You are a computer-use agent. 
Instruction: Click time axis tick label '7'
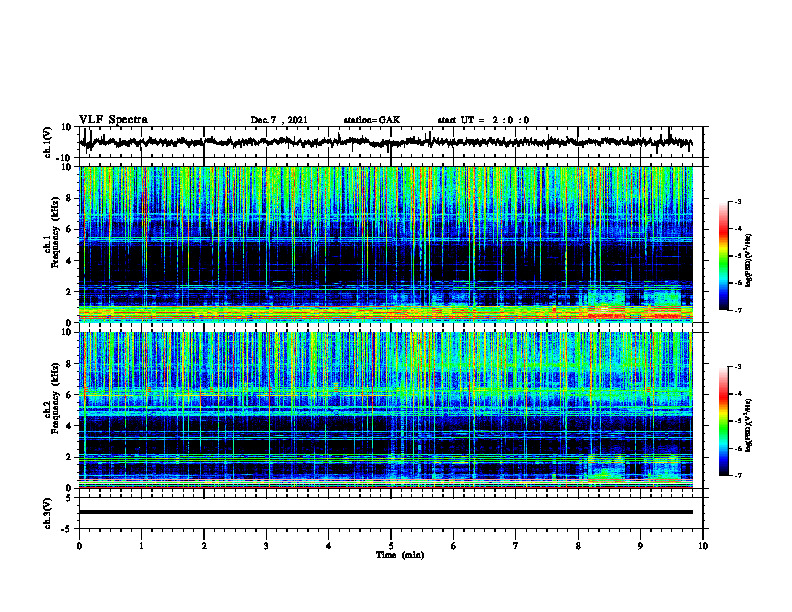coord(516,546)
